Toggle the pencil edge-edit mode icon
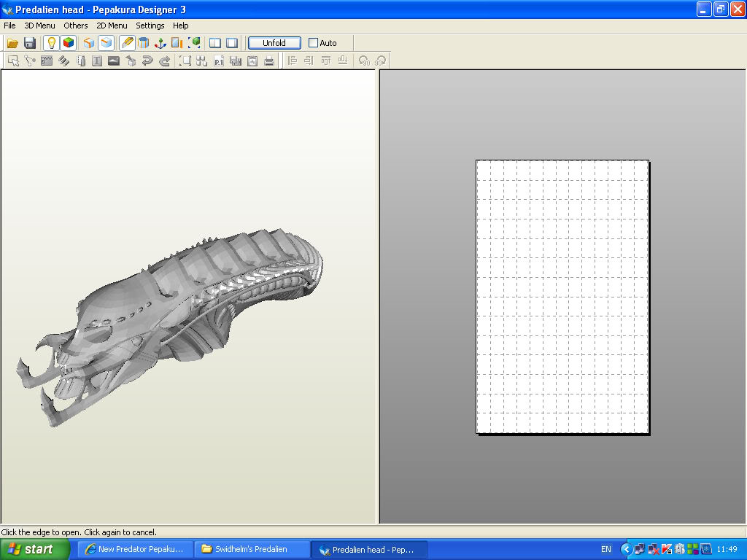 (x=127, y=43)
